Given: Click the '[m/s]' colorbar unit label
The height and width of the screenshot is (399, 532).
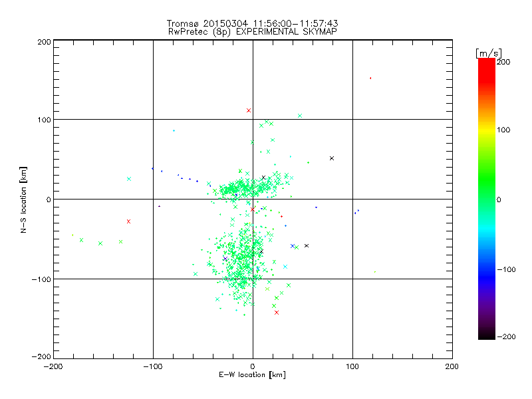Looking at the screenshot, I should [x=489, y=53].
